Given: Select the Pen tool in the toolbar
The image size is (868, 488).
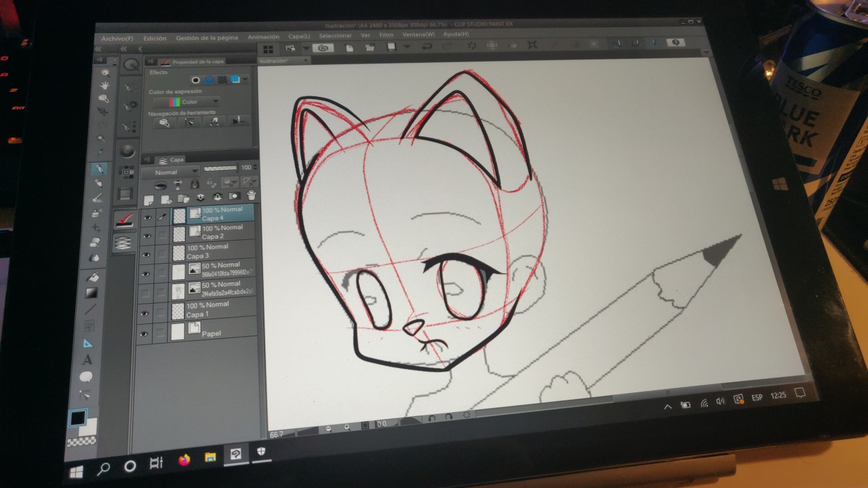Looking at the screenshot, I should (x=100, y=168).
